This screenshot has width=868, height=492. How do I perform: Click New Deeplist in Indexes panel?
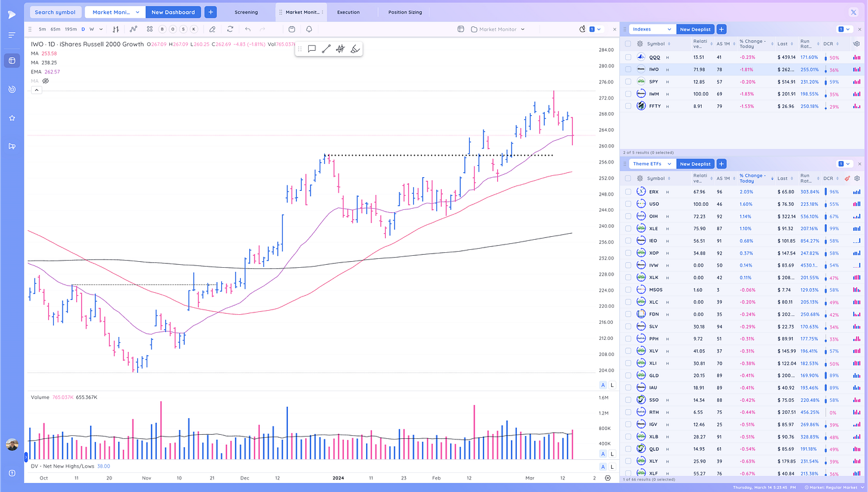coord(695,29)
